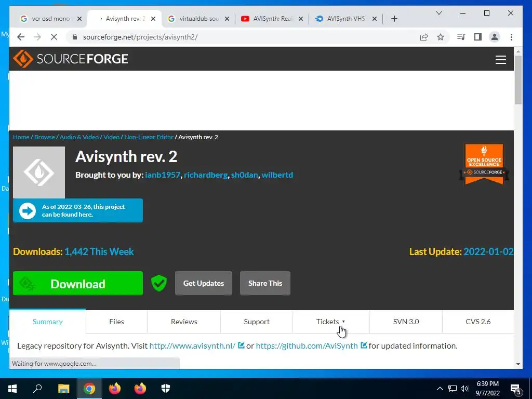Open http://www.avisynth.nl/ link
Viewport: 532px width, 399px height.
(x=192, y=345)
